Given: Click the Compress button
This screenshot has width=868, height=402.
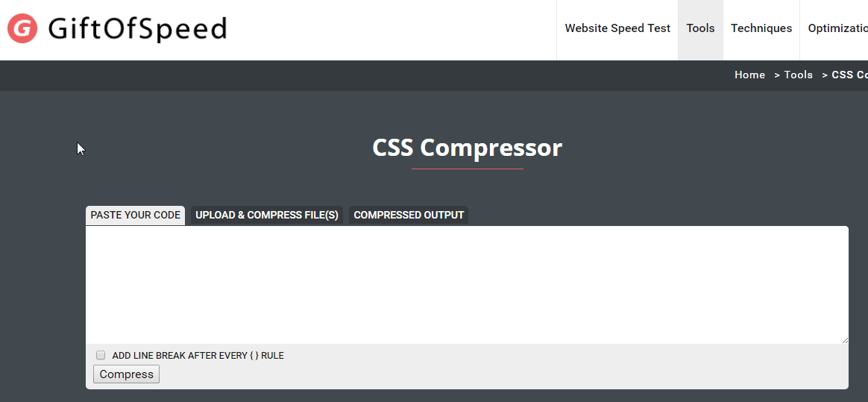Looking at the screenshot, I should [x=126, y=374].
